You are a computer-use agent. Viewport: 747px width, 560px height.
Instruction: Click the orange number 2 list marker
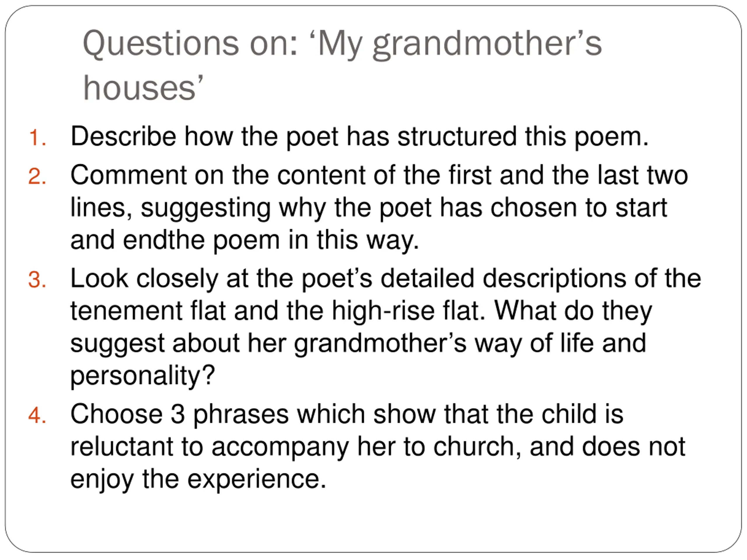point(37,176)
